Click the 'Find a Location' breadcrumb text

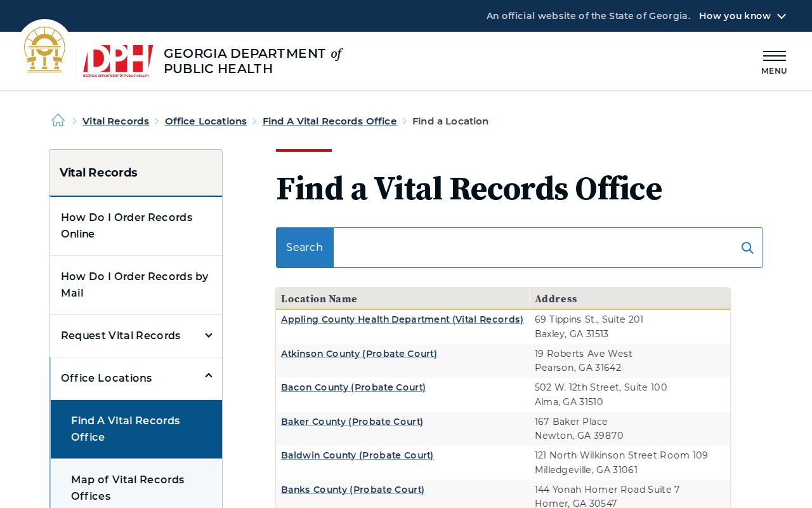[x=450, y=121]
